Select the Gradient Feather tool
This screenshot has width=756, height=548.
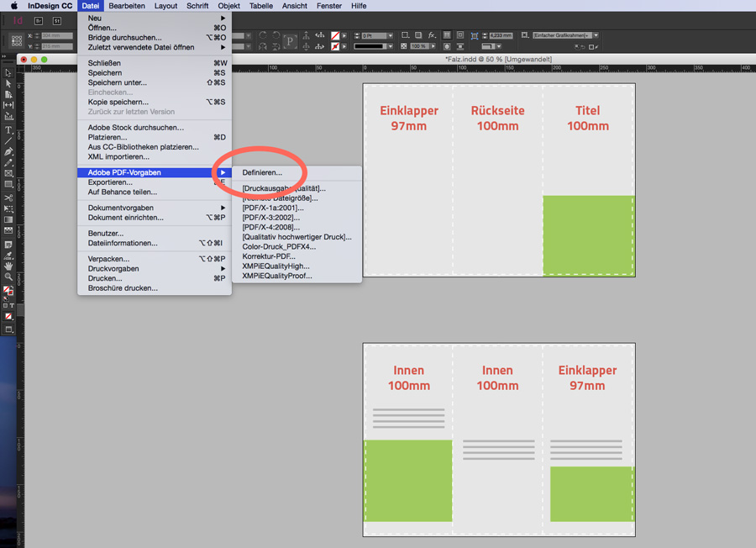tap(8, 230)
